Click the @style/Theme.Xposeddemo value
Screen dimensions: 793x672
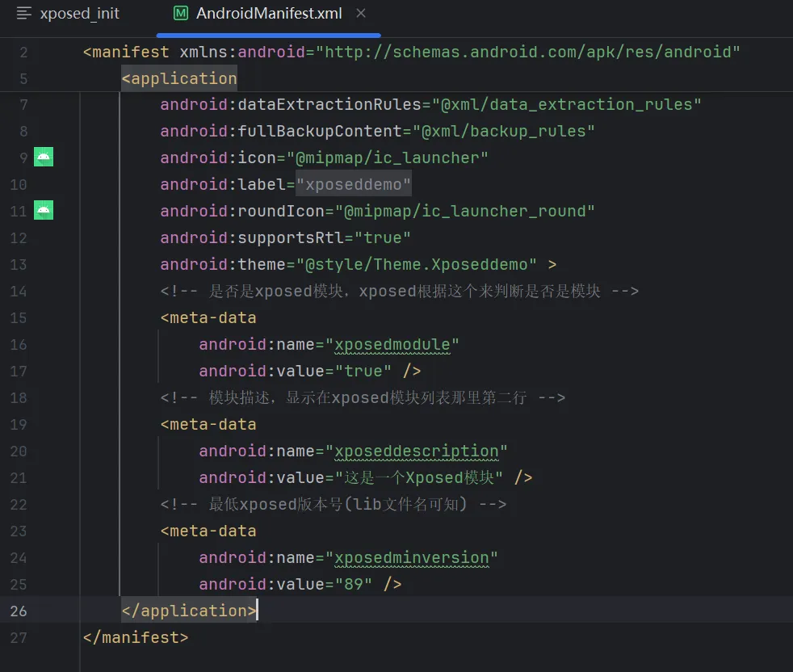click(x=416, y=265)
